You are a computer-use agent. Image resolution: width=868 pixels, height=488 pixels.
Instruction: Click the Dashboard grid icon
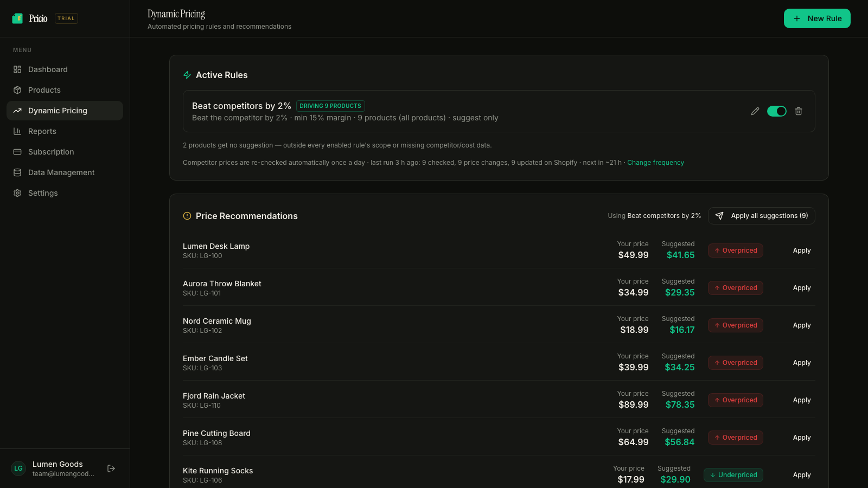click(x=17, y=69)
